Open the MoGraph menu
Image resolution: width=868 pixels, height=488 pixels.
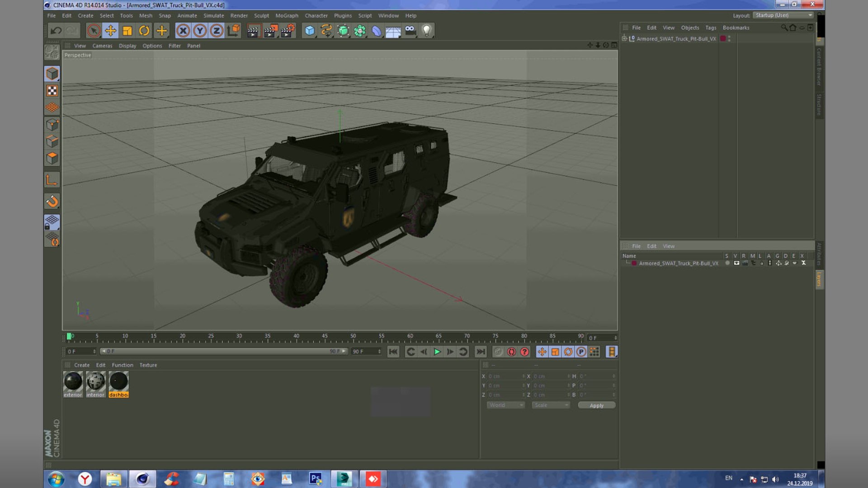287,15
